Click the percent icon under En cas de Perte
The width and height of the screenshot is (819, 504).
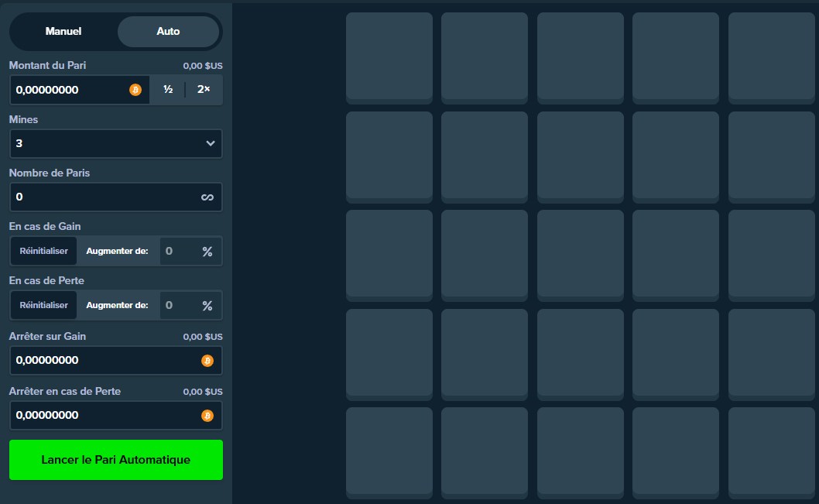pos(207,306)
